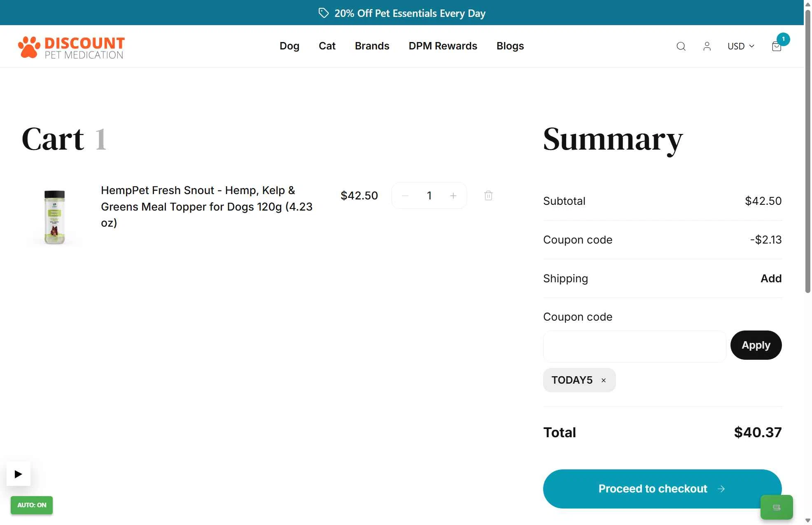
Task: Proceed to checkout
Action: (662, 489)
